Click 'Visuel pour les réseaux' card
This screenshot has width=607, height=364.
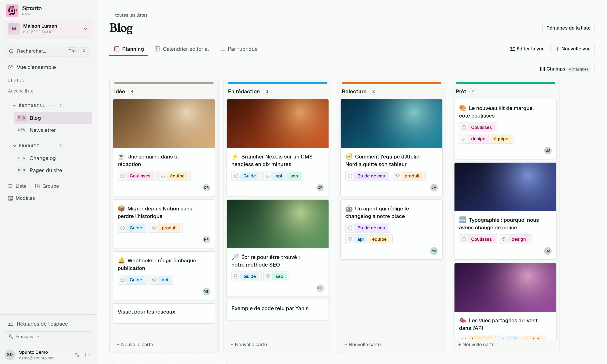click(x=164, y=314)
